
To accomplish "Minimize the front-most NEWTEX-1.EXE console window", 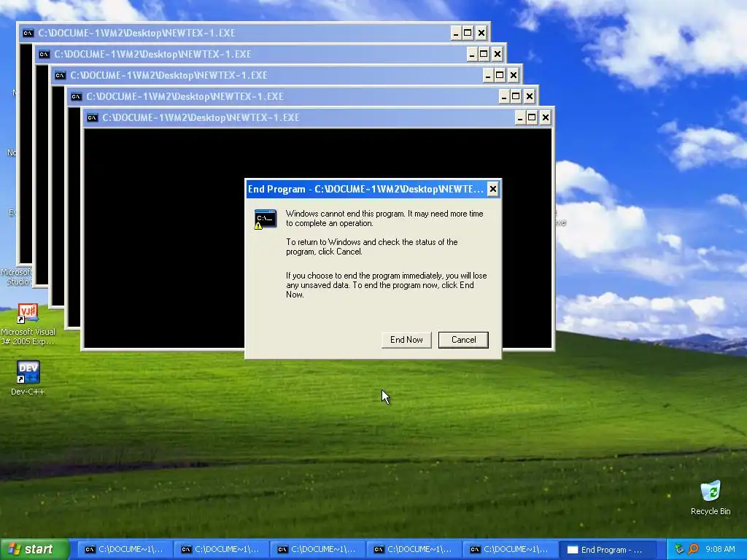I will pyautogui.click(x=520, y=117).
